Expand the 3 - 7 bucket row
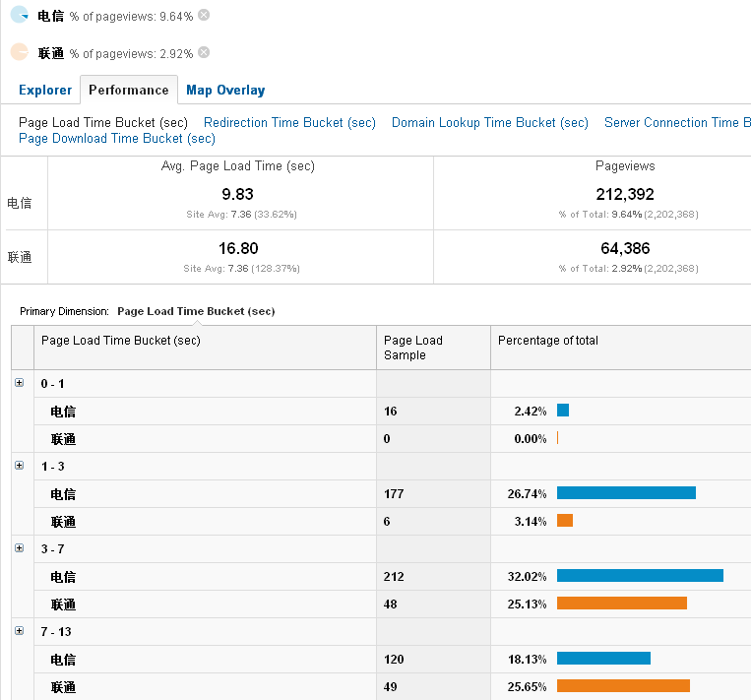Image resolution: width=751 pixels, height=700 pixels. (19, 547)
